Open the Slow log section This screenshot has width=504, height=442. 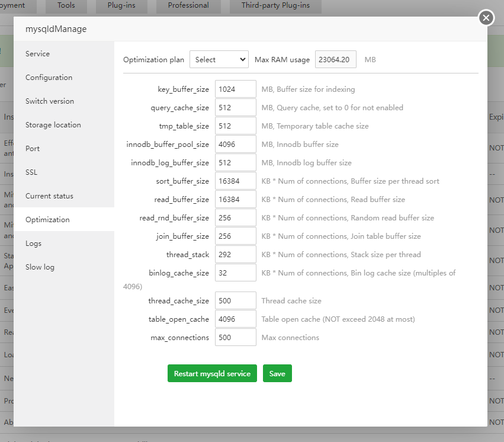click(40, 267)
